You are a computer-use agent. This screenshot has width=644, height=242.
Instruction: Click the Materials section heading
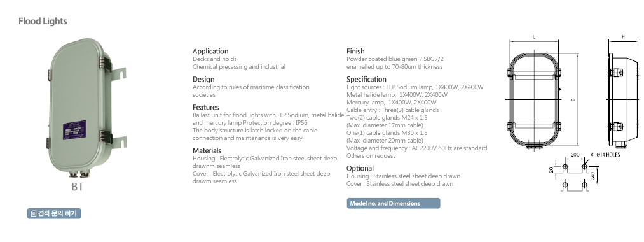[207, 151]
